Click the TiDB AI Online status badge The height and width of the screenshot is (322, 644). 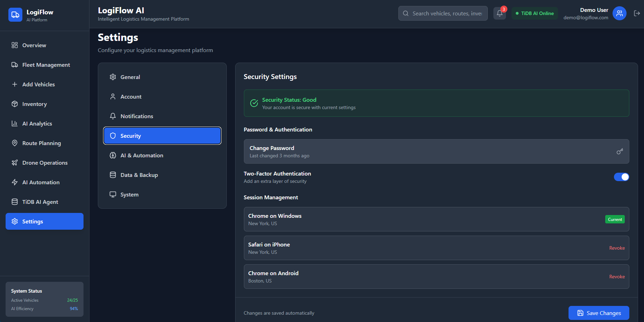535,13
